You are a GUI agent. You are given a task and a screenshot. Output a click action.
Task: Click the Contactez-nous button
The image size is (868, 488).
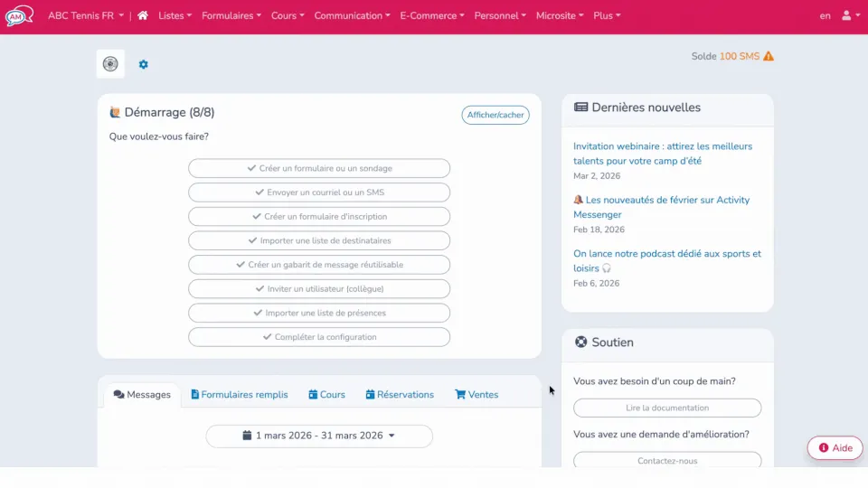click(x=667, y=460)
